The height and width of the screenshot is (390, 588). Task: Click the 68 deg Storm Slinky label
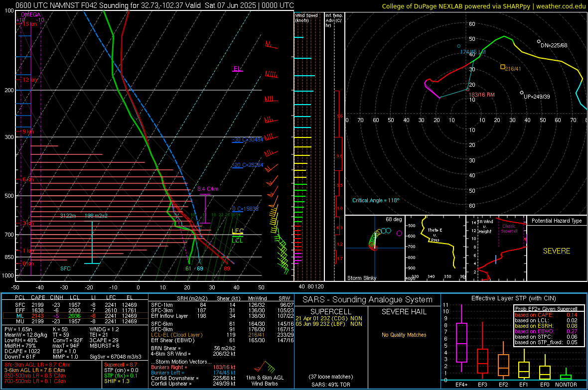coord(393,219)
